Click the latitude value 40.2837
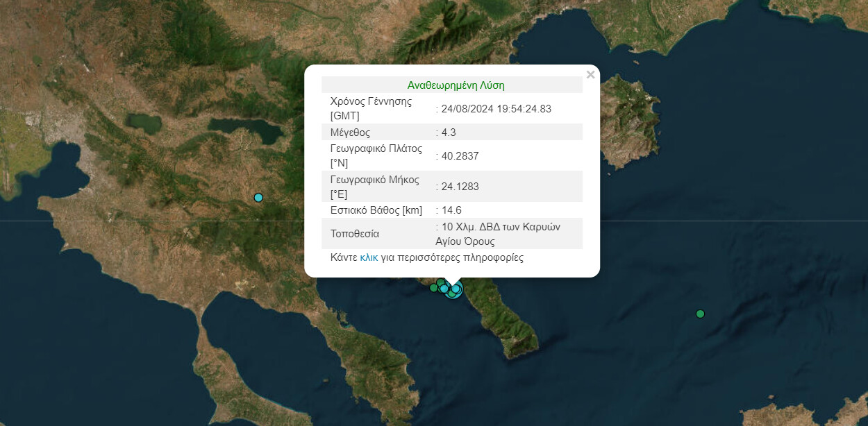This screenshot has width=868, height=426. click(460, 156)
